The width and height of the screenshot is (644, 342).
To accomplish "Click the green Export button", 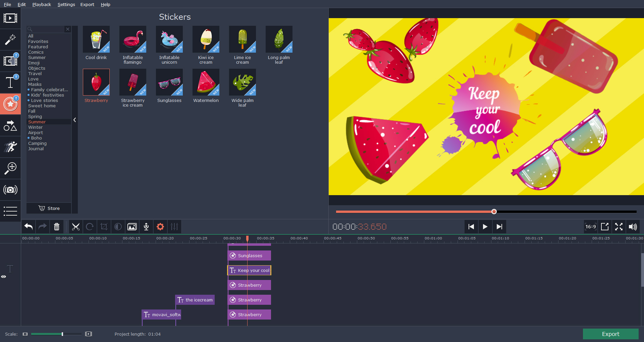I will [x=610, y=334].
